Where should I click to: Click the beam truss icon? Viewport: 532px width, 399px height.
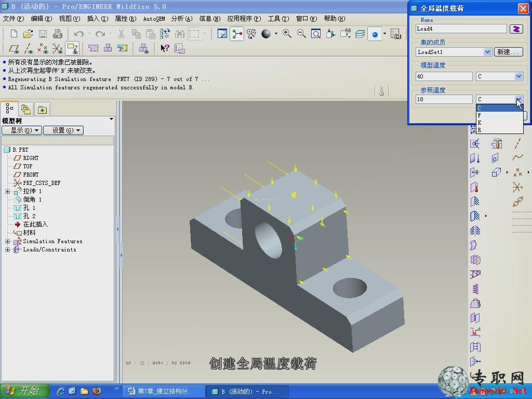pos(475,274)
